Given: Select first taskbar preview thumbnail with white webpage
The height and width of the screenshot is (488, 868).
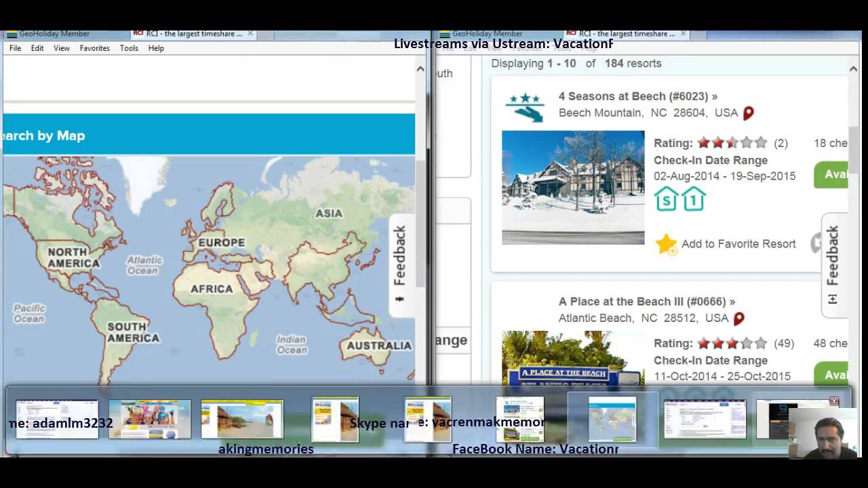Looking at the screenshot, I should coord(57,419).
